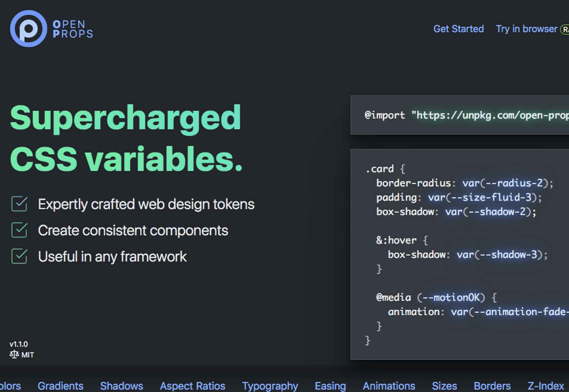Go to the Borders section
Image resolution: width=569 pixels, height=392 pixels.
click(x=492, y=386)
